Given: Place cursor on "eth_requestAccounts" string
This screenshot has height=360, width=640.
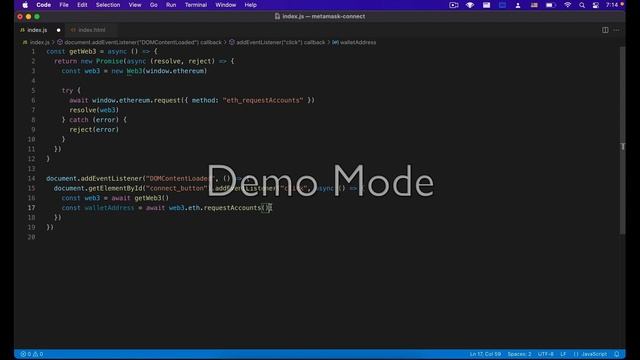Looking at the screenshot, I should [263, 100].
